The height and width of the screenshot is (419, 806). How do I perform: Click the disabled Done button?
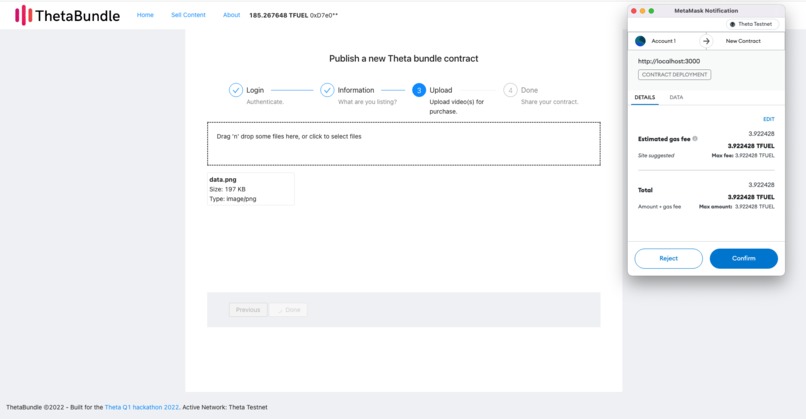pyautogui.click(x=288, y=309)
